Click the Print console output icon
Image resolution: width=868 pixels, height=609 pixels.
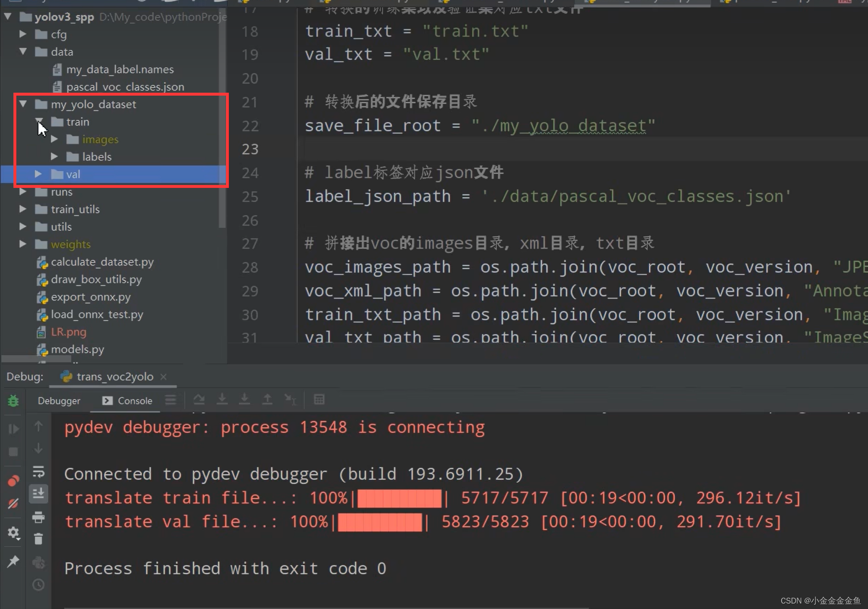tap(38, 517)
